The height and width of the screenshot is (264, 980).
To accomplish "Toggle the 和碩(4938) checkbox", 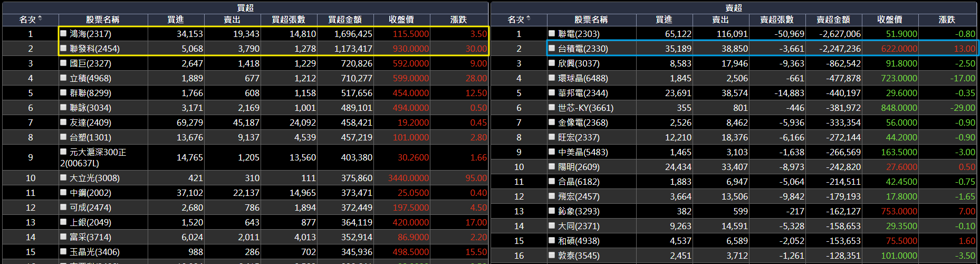I will 552,240.
